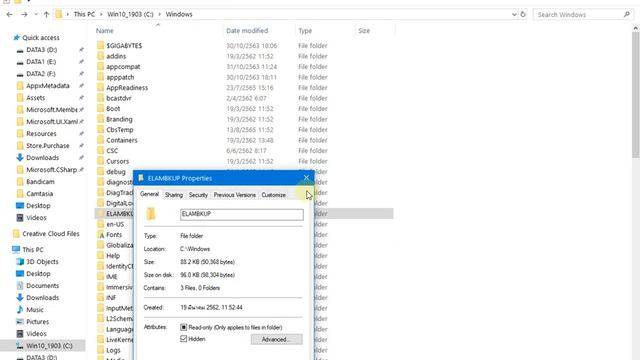The image size is (640, 360).
Task: Open Documents under This PC
Action: (x=42, y=286)
